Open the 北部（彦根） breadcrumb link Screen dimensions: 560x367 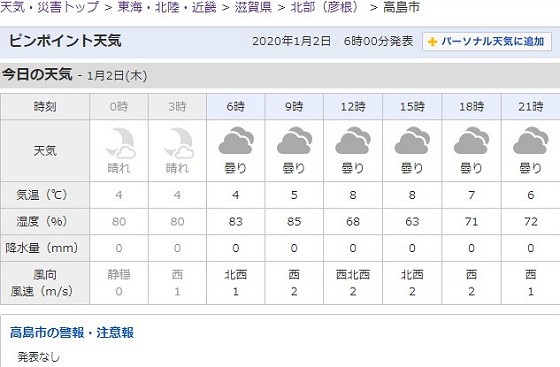point(326,7)
